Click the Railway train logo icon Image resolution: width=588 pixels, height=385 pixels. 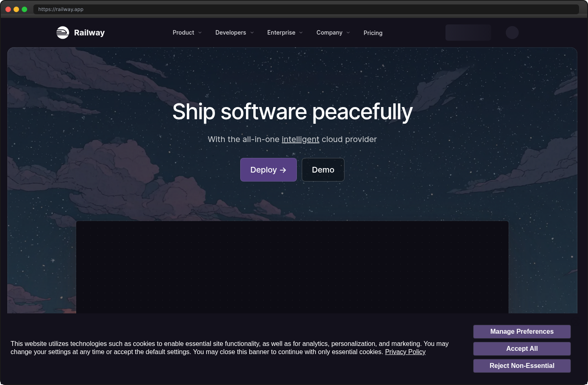[63, 33]
